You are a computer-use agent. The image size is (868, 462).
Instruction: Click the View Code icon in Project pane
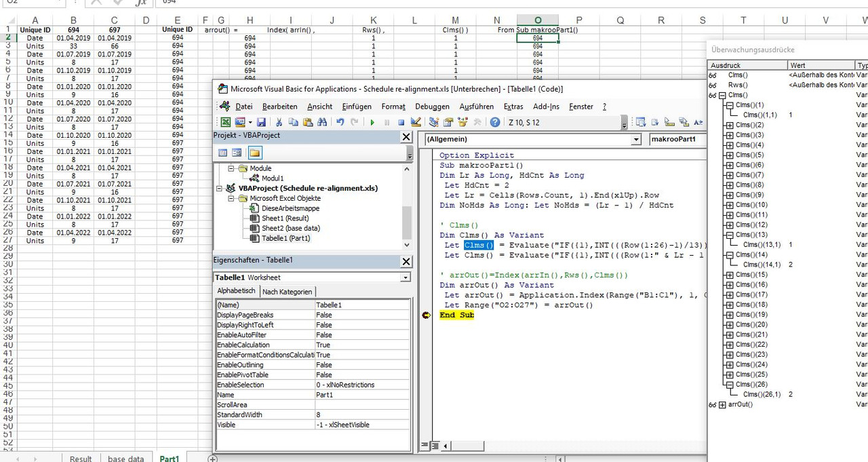222,153
